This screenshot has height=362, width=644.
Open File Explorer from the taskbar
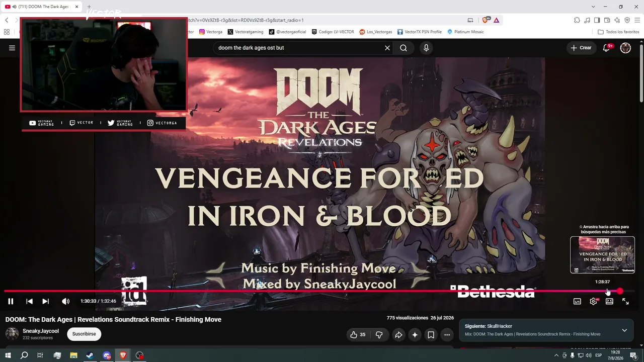pyautogui.click(x=73, y=355)
